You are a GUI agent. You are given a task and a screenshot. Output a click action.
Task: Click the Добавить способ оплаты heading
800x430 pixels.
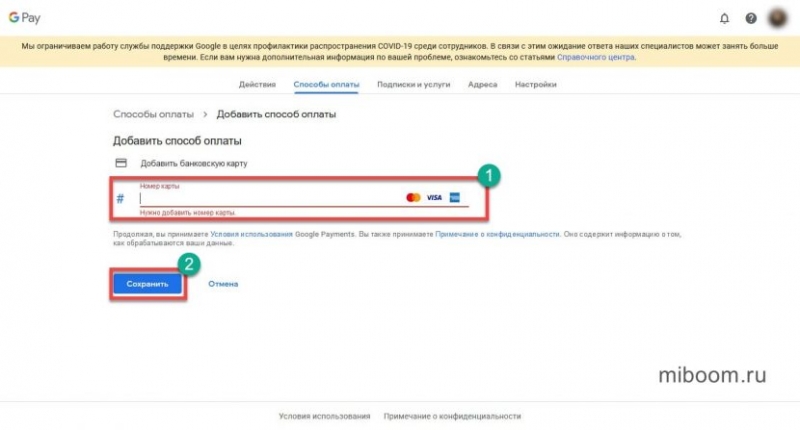(177, 141)
